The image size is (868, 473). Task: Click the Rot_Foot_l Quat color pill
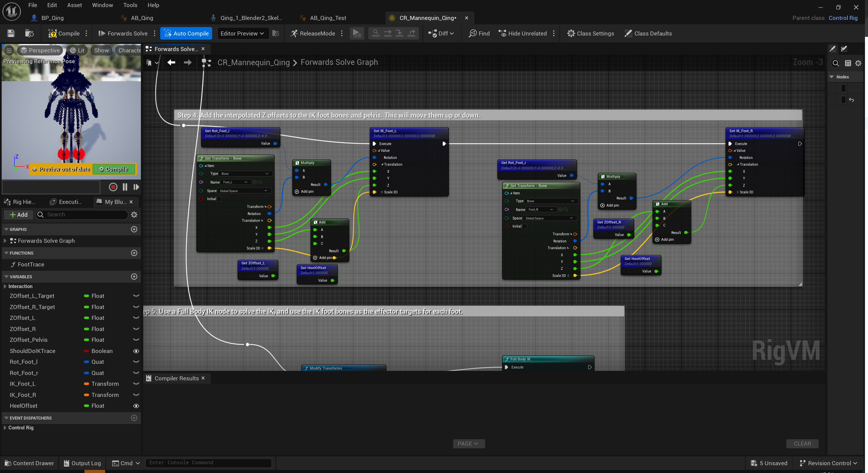coord(86,362)
